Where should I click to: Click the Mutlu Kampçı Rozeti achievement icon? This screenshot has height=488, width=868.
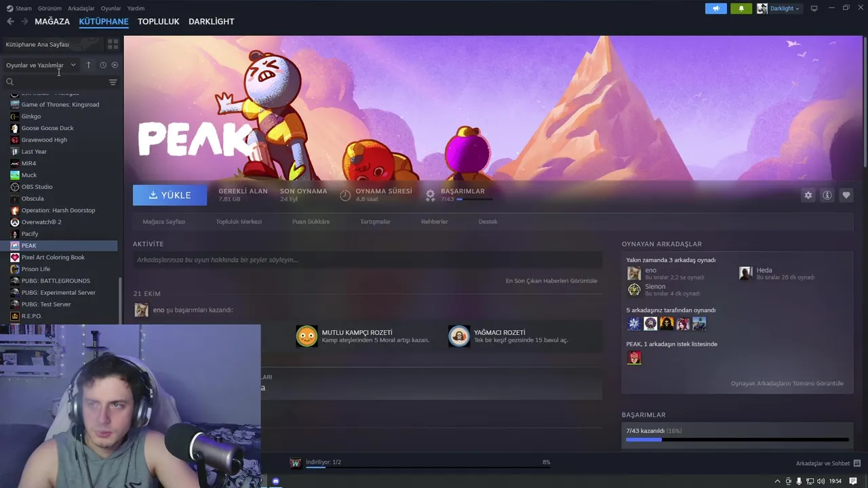pos(307,336)
